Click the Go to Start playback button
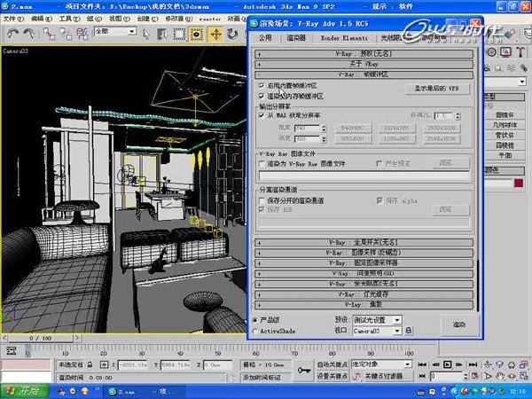The image size is (532, 399). (x=422, y=364)
